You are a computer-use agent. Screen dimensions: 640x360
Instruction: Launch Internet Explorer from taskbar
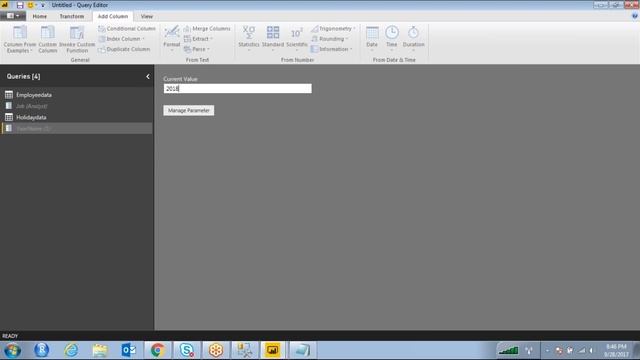[x=71, y=350]
